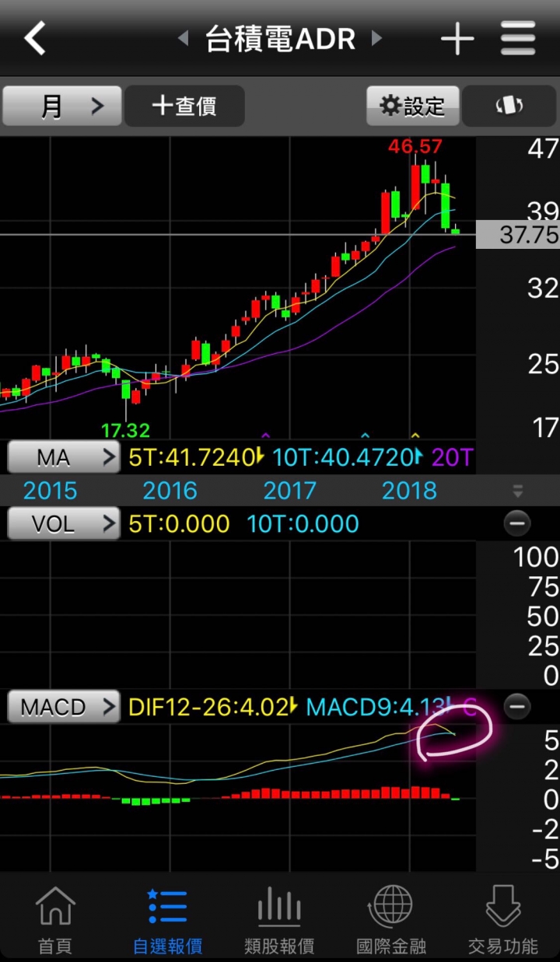The image size is (560, 962).
Task: Select the VOL 10T:0.000 value
Action: click(303, 523)
